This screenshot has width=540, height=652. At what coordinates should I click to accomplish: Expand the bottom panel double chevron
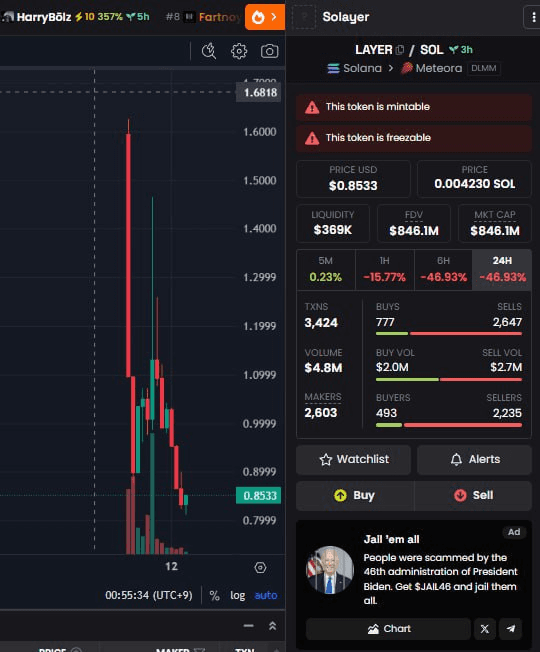pyautogui.click(x=273, y=626)
